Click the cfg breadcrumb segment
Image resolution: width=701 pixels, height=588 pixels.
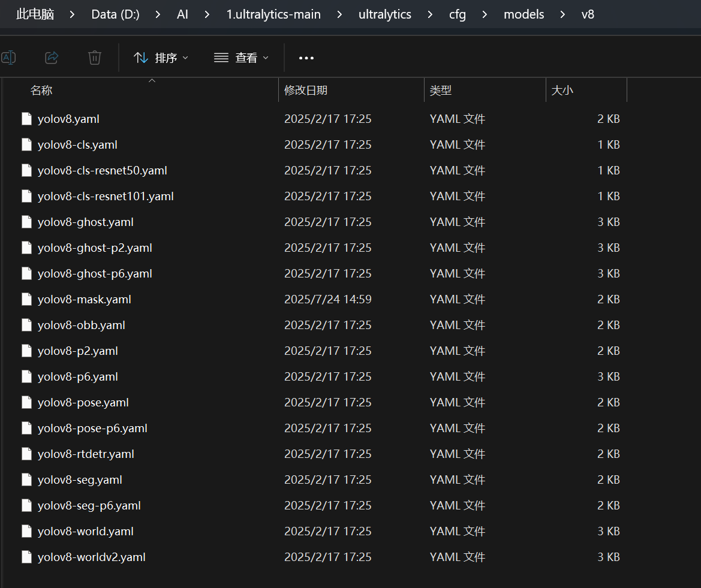pyautogui.click(x=458, y=14)
